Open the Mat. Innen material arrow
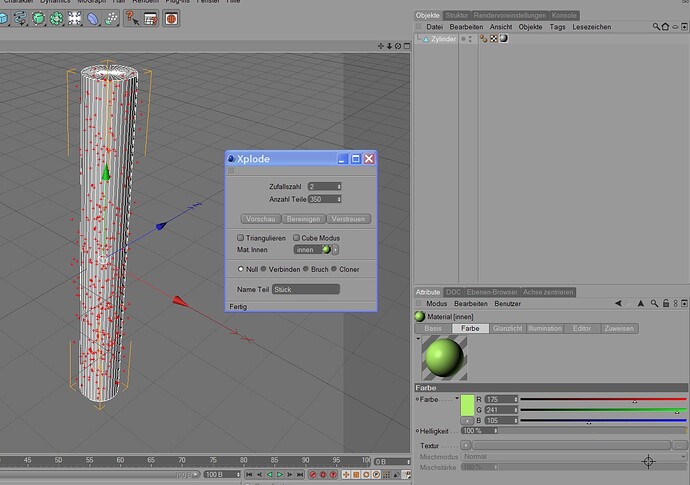 coord(335,250)
